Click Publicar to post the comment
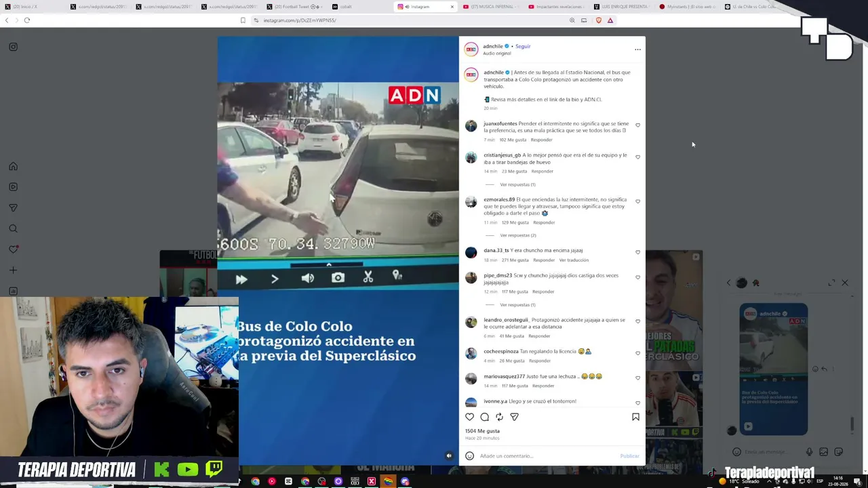Viewport: 868px width, 488px height. [629, 456]
